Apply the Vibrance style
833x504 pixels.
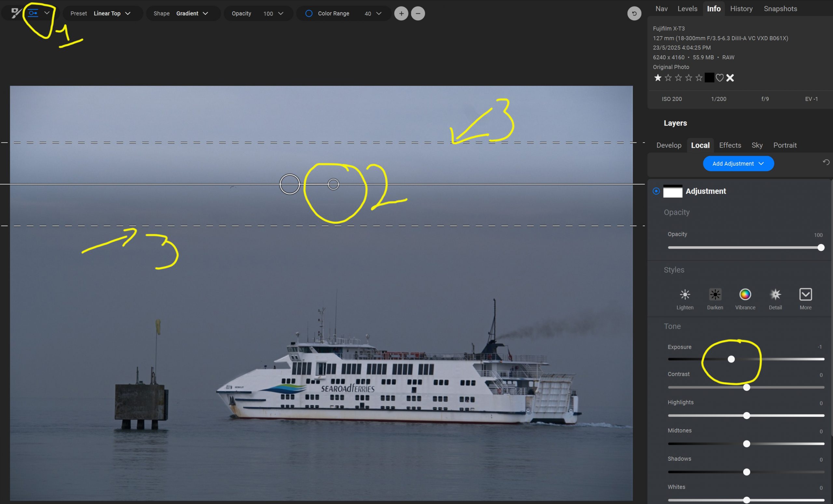(x=745, y=294)
